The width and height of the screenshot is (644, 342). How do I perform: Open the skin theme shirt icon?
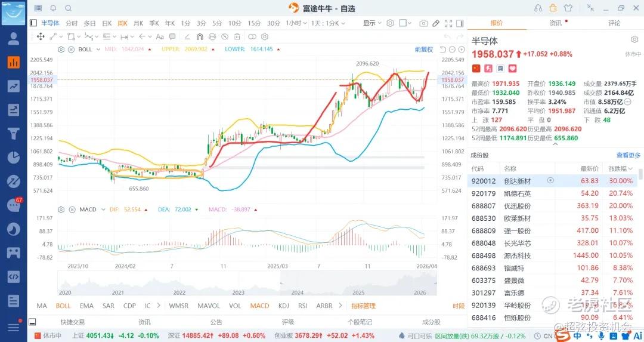click(x=567, y=8)
